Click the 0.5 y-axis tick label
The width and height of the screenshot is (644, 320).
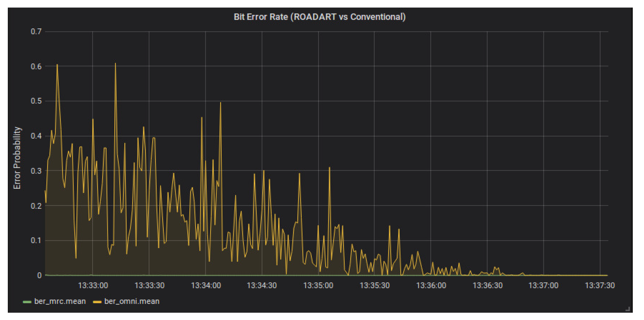coord(36,101)
